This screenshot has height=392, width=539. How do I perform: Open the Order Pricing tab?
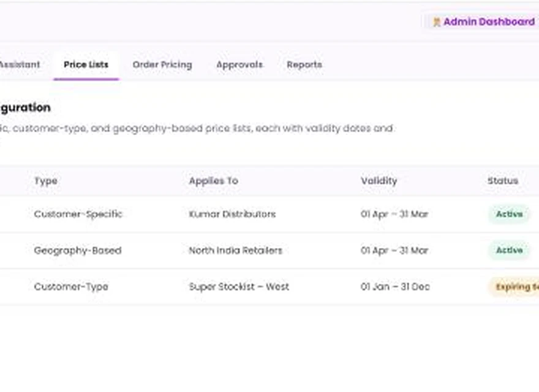[162, 65]
